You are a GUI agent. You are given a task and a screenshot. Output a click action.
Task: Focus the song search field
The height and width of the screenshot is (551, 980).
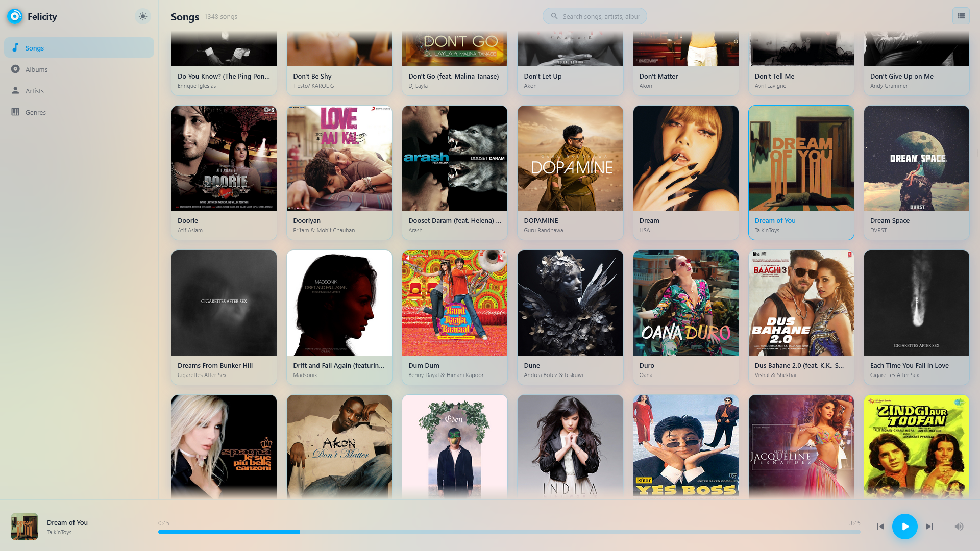click(x=595, y=16)
